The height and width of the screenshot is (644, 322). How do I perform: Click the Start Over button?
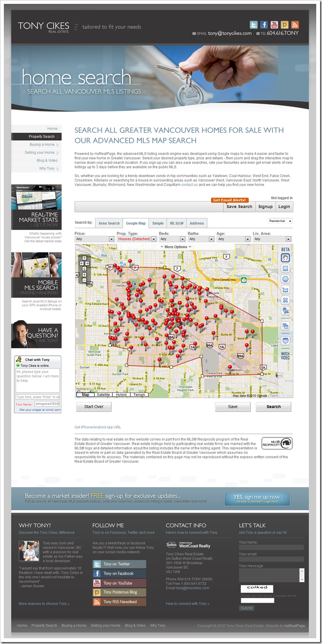click(94, 407)
